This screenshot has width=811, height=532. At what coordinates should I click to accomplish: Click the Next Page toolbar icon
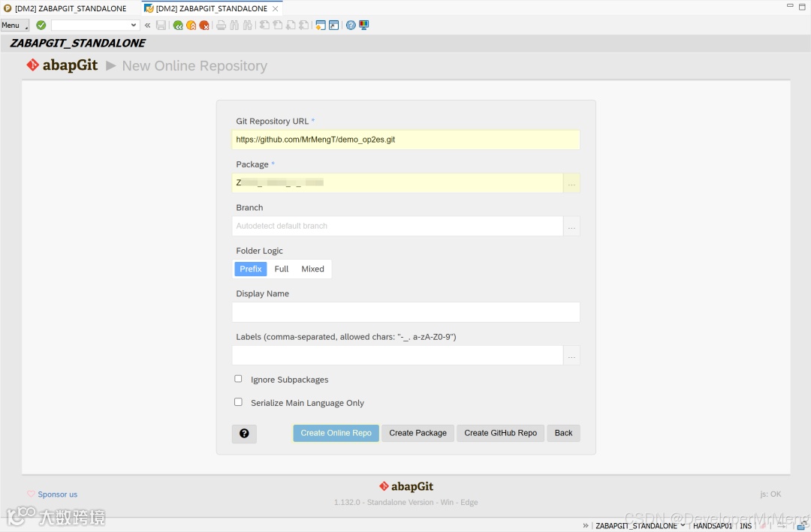[x=291, y=25]
